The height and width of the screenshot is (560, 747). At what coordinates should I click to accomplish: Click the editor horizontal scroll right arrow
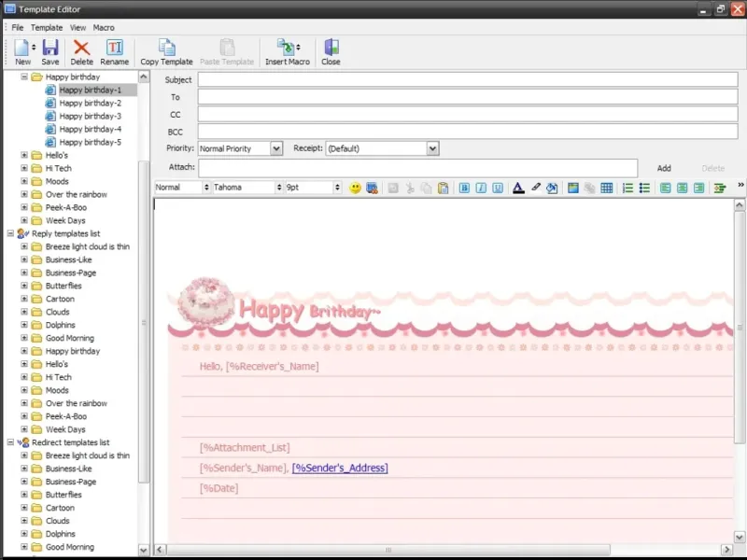[726, 550]
